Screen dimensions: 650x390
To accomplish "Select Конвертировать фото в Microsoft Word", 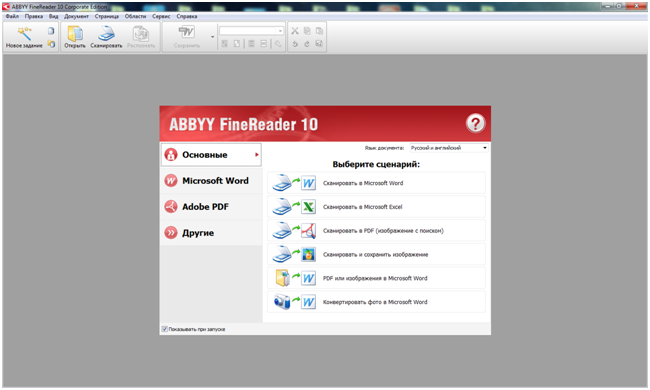I will (x=376, y=302).
